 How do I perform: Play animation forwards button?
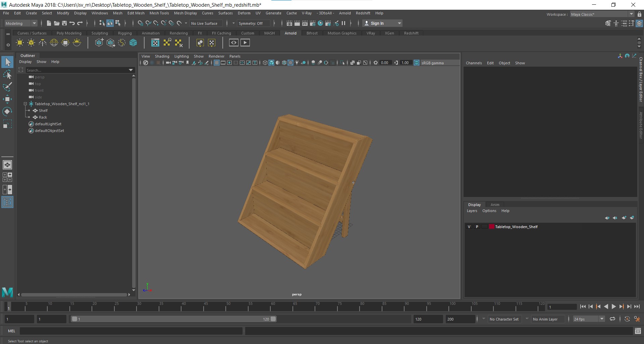[x=613, y=306]
